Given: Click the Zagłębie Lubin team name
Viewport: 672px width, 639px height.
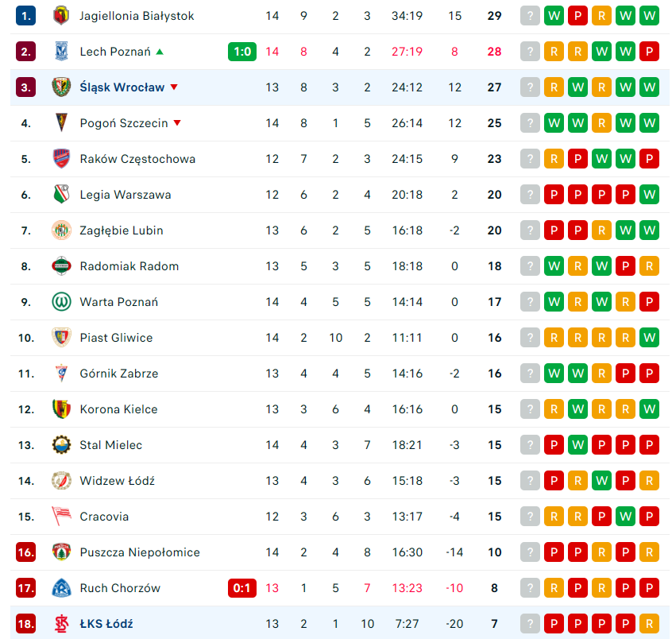Looking at the screenshot, I should [122, 230].
